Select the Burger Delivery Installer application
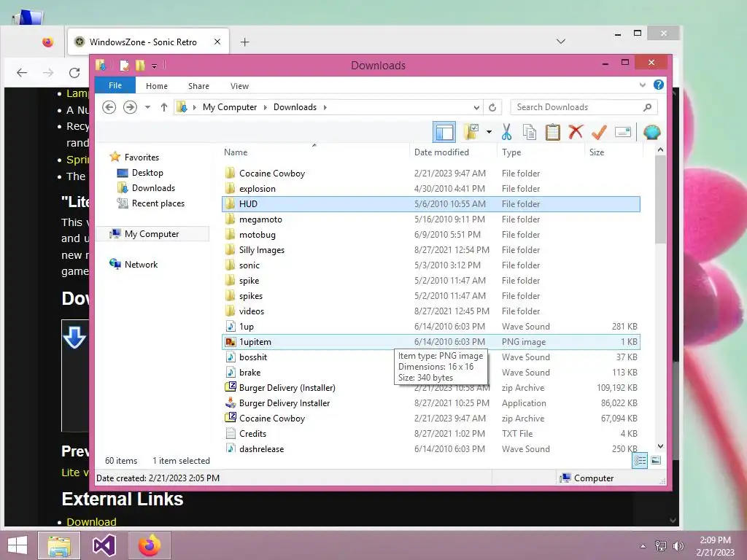 pos(431,402)
